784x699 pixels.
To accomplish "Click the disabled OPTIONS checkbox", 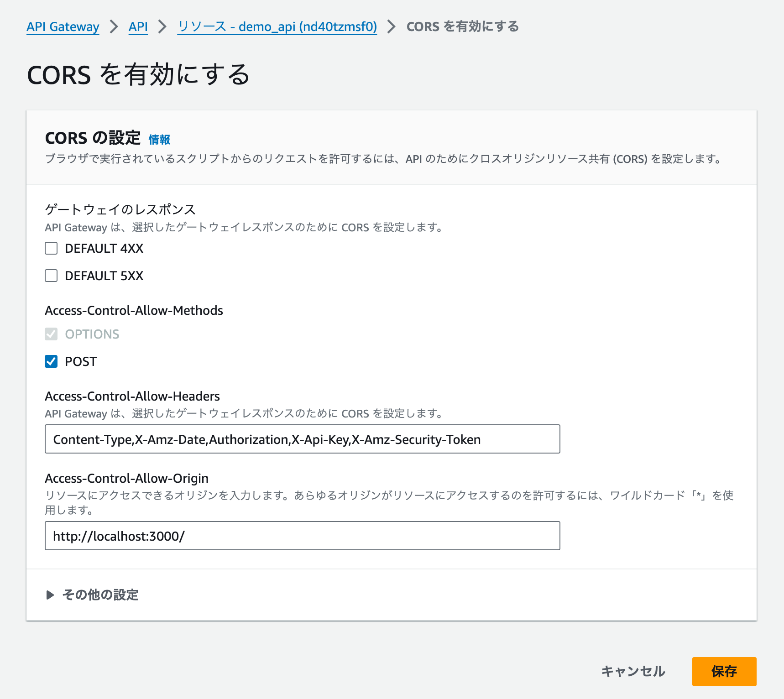I will 51,334.
